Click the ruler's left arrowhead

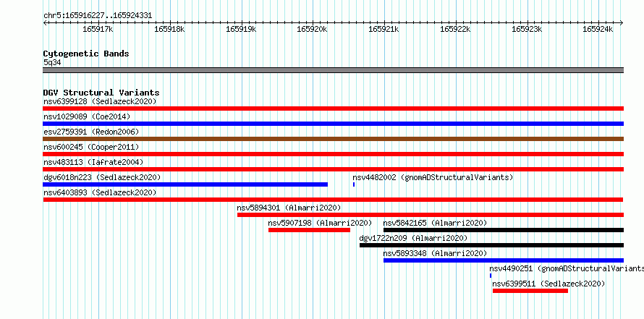(45, 22)
